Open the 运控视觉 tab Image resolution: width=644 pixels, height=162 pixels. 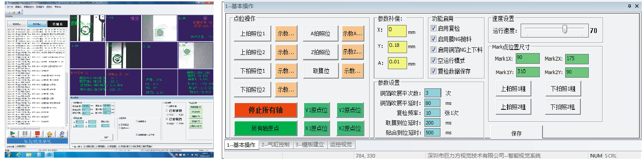pos(340,145)
